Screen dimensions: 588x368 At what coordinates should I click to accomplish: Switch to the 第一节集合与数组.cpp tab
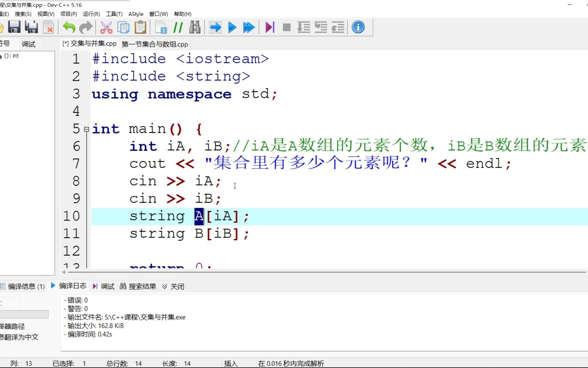tap(155, 44)
